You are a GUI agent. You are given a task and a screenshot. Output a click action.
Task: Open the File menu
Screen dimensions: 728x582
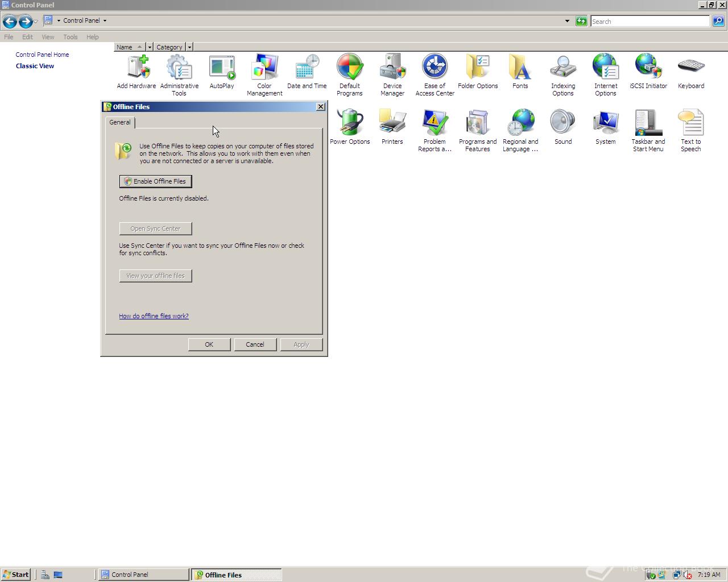pos(9,37)
